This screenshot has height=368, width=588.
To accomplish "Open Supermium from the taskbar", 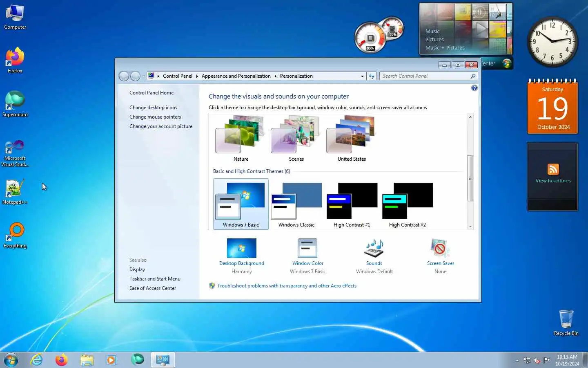I will click(138, 359).
